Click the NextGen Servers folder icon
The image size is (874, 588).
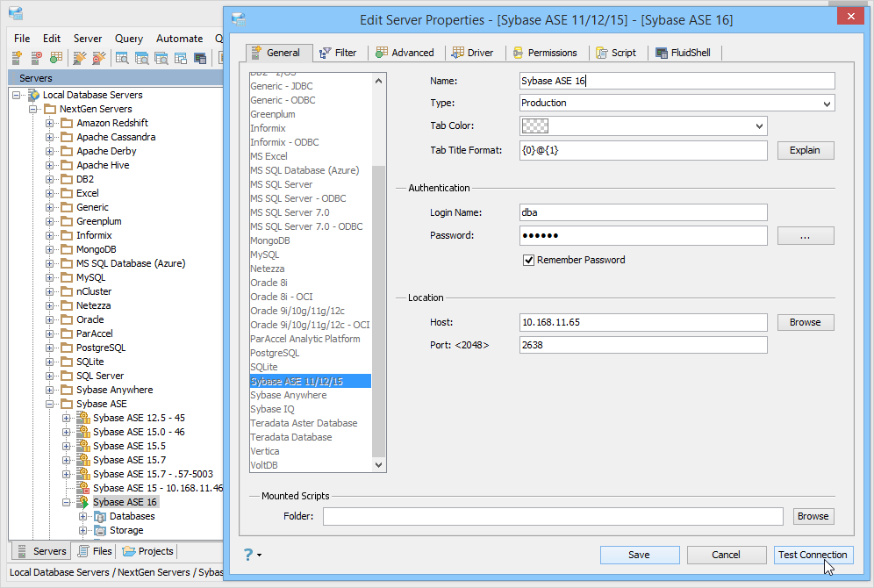point(50,109)
